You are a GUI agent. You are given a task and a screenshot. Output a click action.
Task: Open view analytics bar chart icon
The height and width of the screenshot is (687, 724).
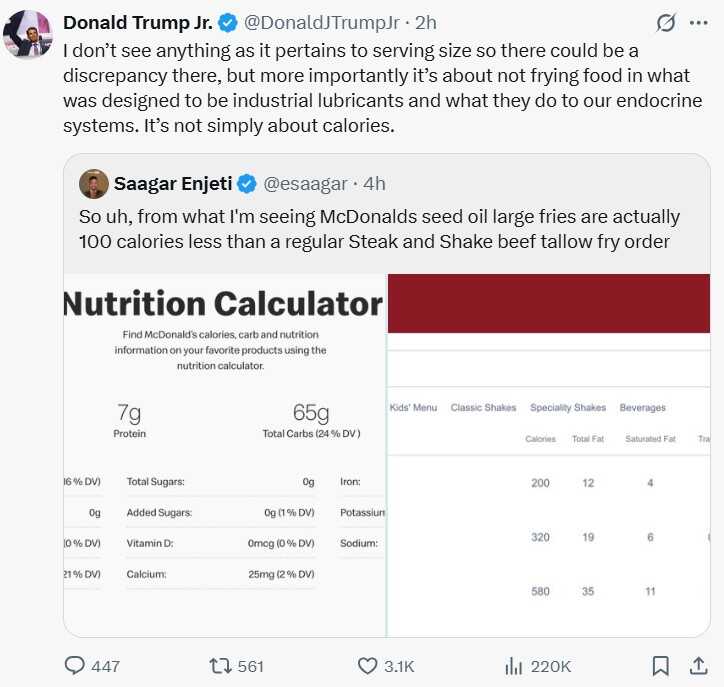pos(514,665)
